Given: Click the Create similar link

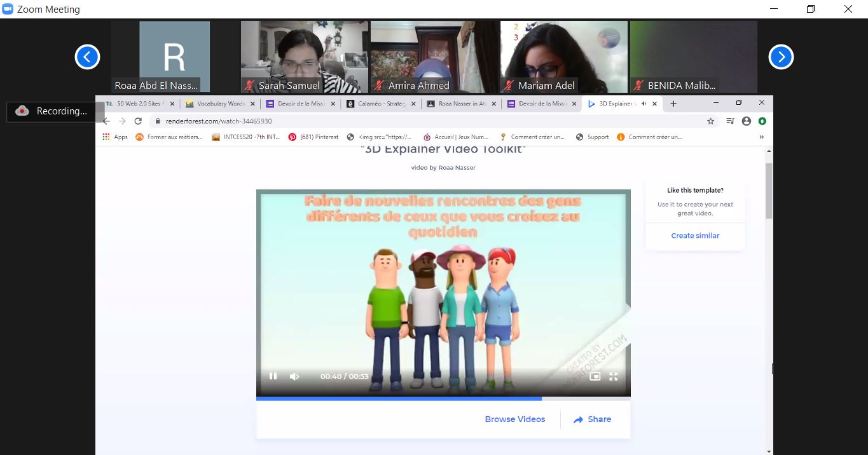Looking at the screenshot, I should click(695, 236).
